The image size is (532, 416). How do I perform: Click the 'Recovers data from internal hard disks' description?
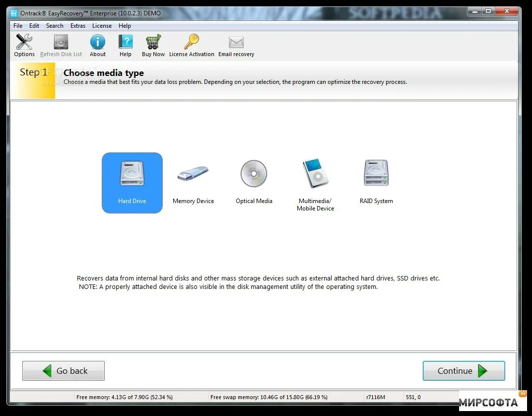(x=258, y=278)
